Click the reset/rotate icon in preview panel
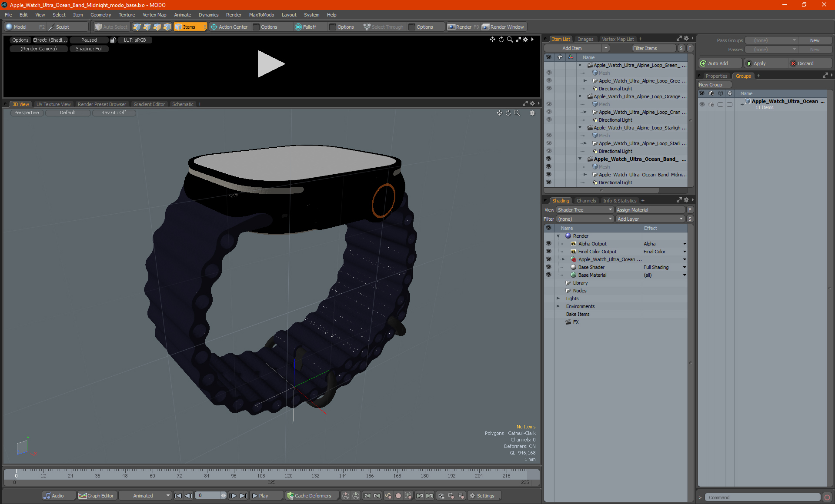 click(x=501, y=40)
